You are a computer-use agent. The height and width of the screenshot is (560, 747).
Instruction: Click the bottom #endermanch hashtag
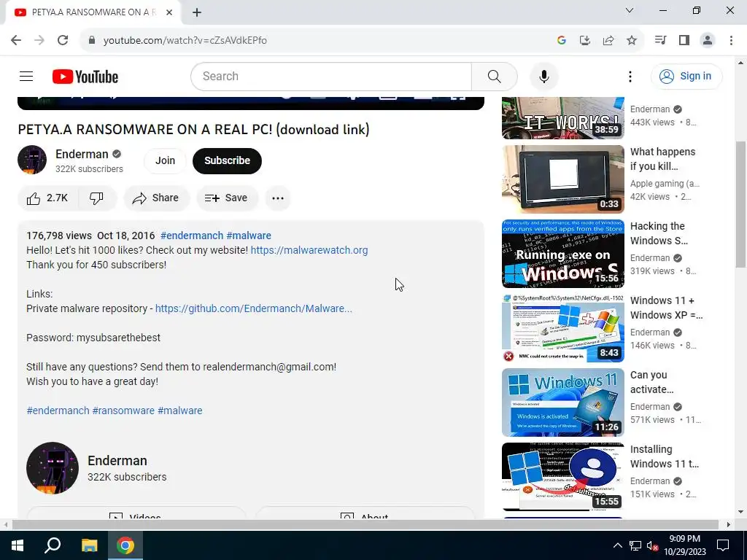pyautogui.click(x=58, y=411)
